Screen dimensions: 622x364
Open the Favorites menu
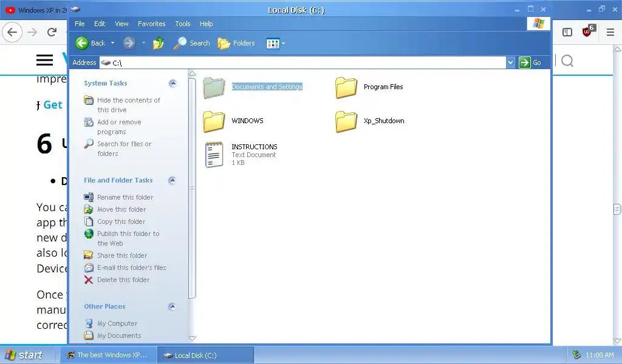(x=151, y=24)
